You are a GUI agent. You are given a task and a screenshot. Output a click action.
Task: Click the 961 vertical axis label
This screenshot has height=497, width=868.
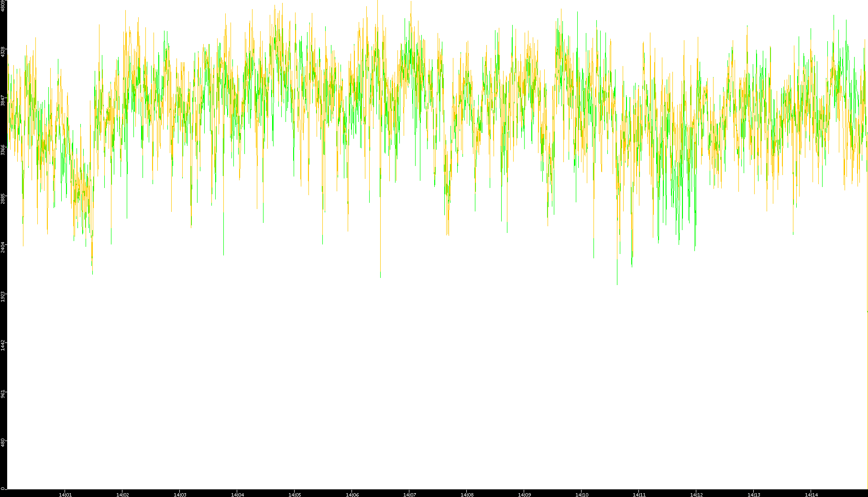(3, 394)
